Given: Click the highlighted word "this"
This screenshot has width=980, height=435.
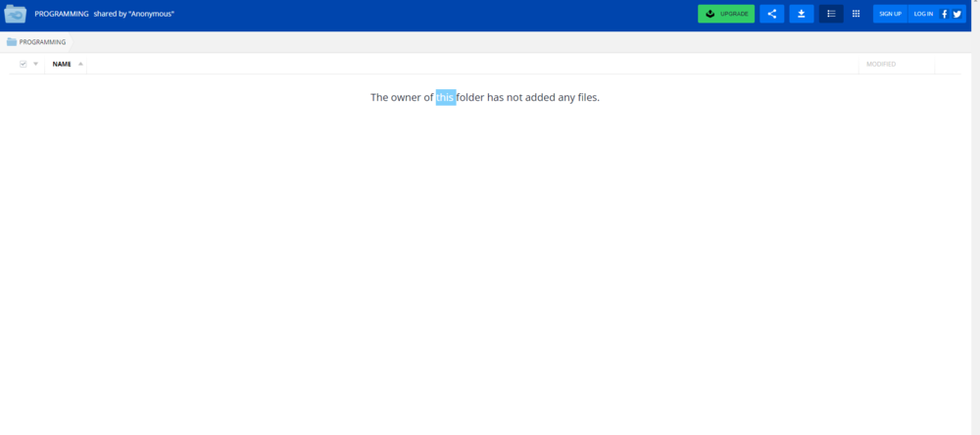Looking at the screenshot, I should [x=446, y=97].
